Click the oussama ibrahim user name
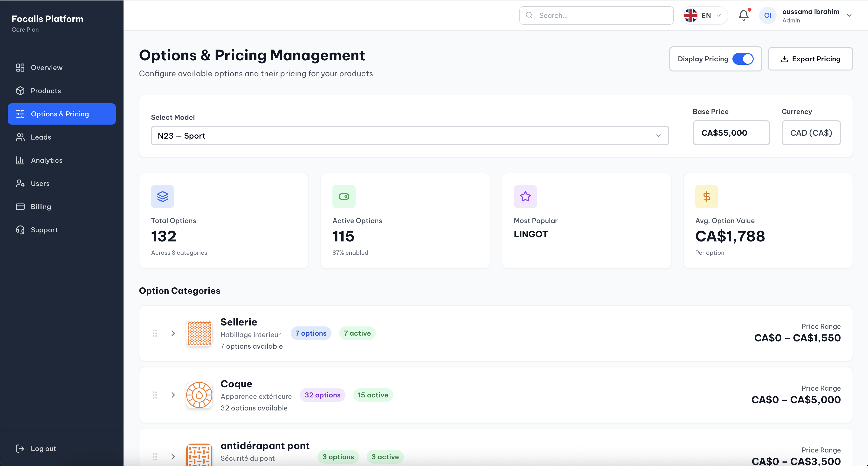This screenshot has width=868, height=466. coord(811,12)
